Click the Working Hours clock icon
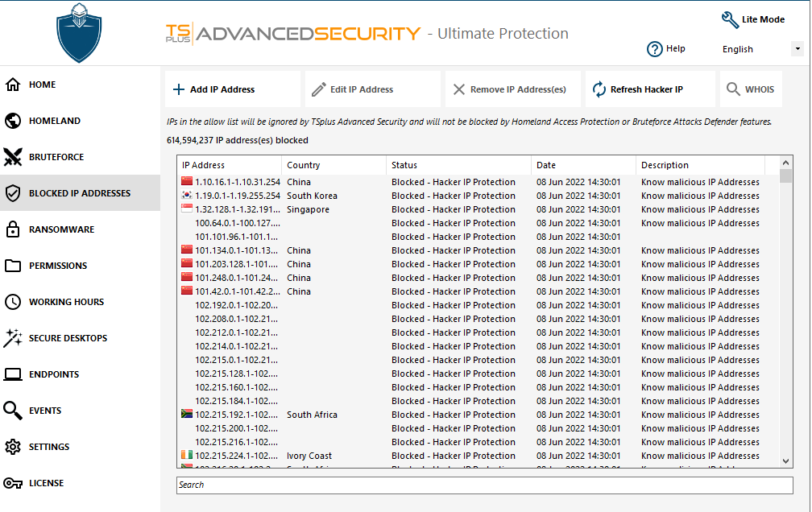The width and height of the screenshot is (812, 512). pos(13,302)
